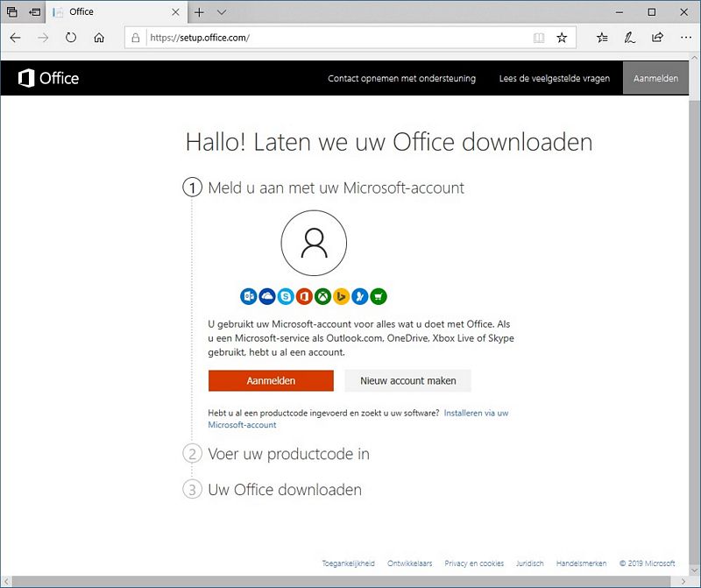Screen dimensions: 701x588
Task: Open Contact opnemen met ondersteuning
Action: (x=401, y=78)
